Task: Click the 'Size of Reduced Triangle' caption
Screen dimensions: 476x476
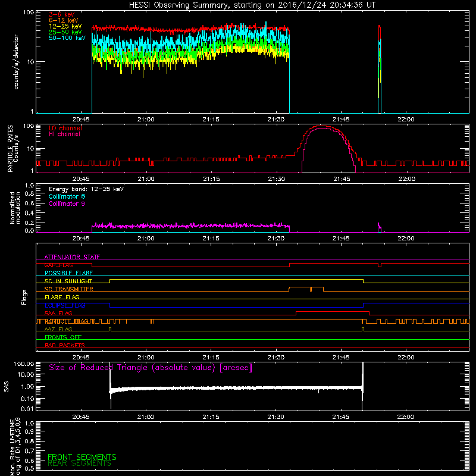Action: (x=151, y=368)
